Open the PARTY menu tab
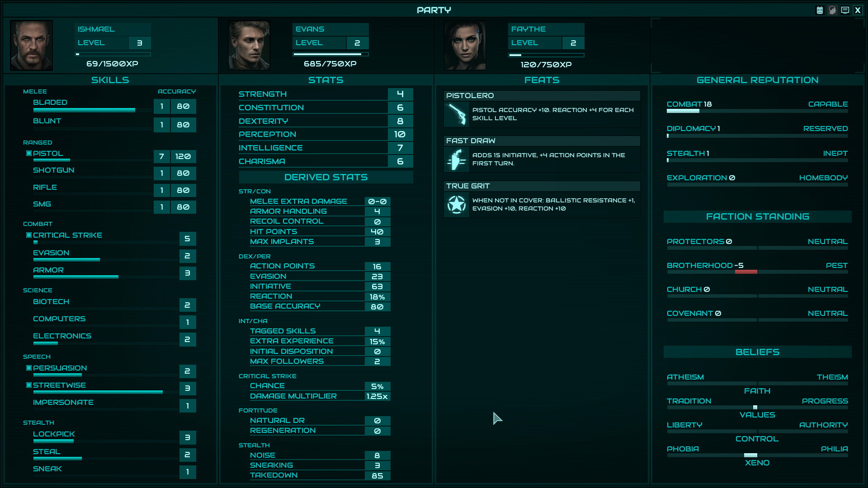This screenshot has width=868, height=488. click(434, 9)
